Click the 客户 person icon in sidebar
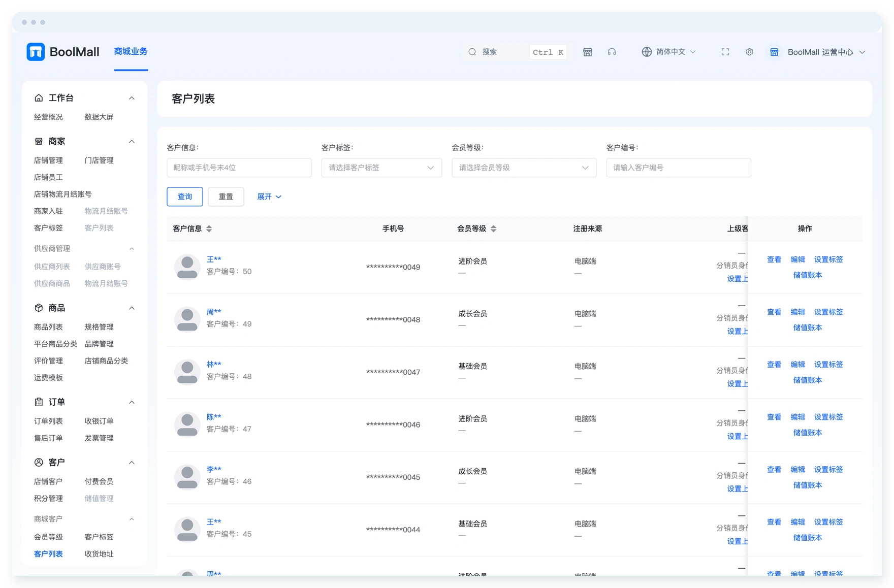 coord(39,462)
